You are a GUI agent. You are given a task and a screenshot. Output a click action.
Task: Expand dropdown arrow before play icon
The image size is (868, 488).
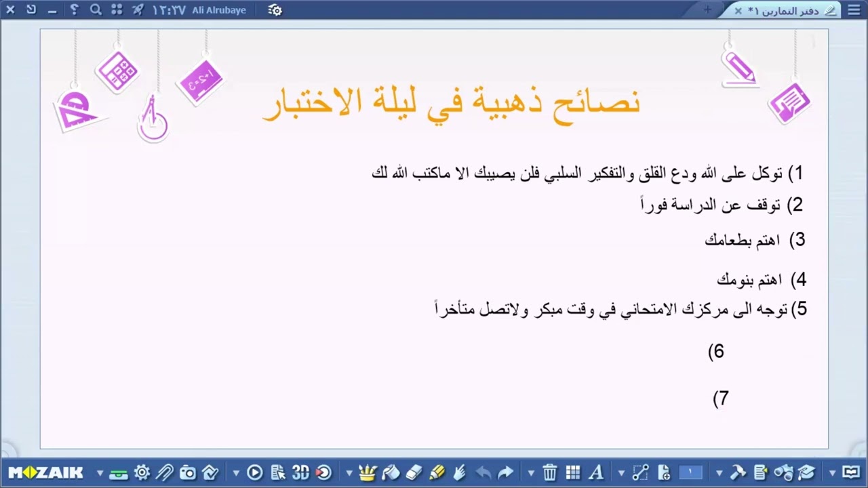pos(236,473)
